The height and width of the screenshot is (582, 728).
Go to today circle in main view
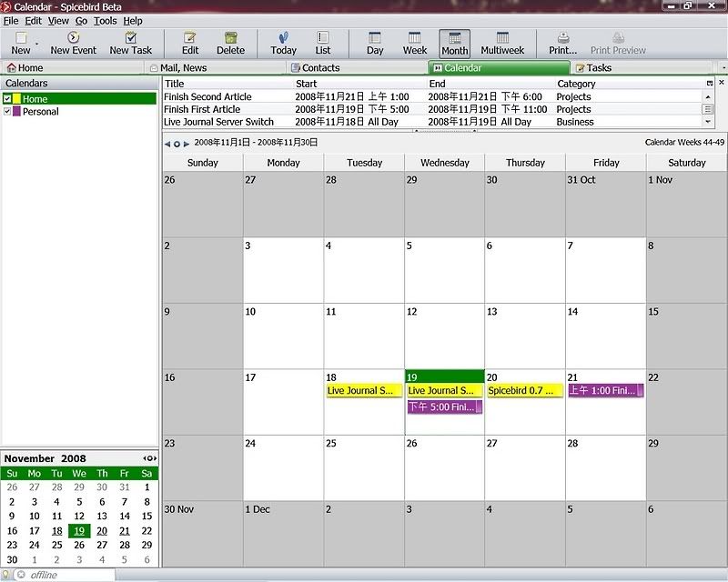(x=177, y=144)
